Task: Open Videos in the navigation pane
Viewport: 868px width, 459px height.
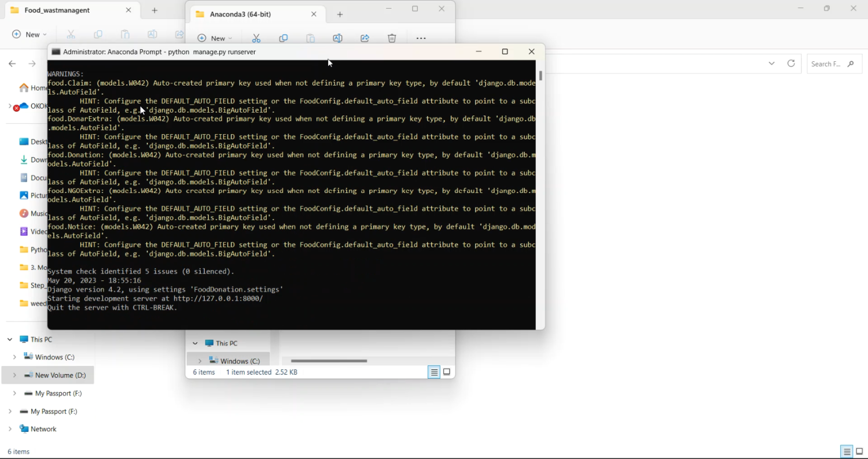Action: click(x=34, y=231)
